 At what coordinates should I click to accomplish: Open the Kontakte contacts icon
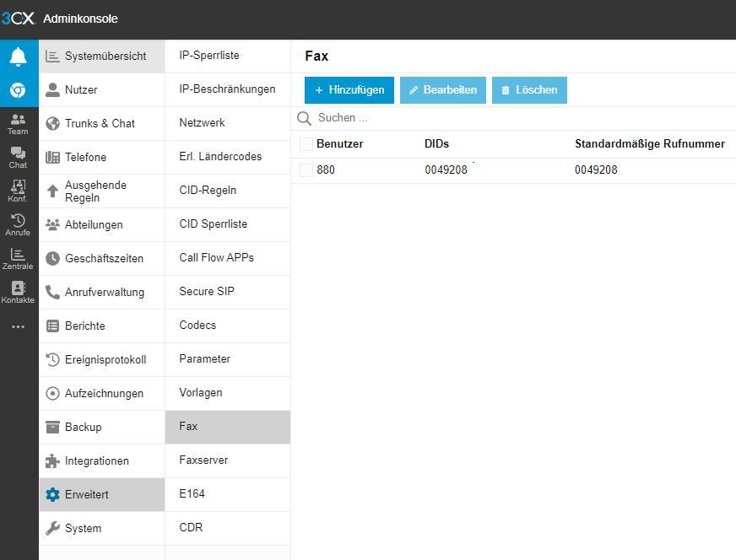pyautogui.click(x=18, y=293)
